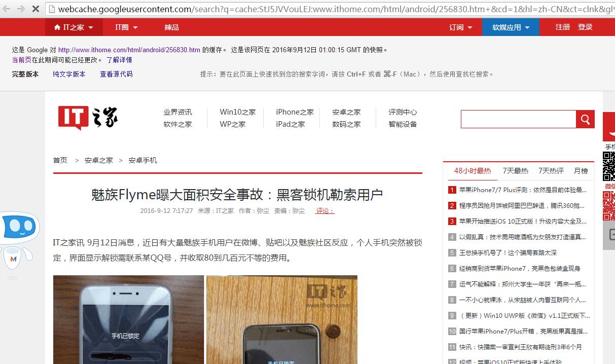Click the red search magnifier icon
Viewport: 615px width, 364px height.
coord(585,119)
